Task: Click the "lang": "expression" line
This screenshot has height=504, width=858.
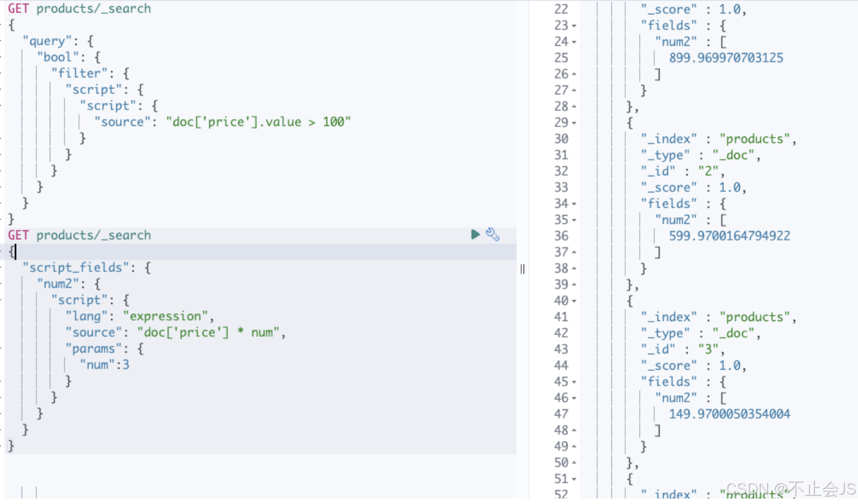Action: click(139, 316)
